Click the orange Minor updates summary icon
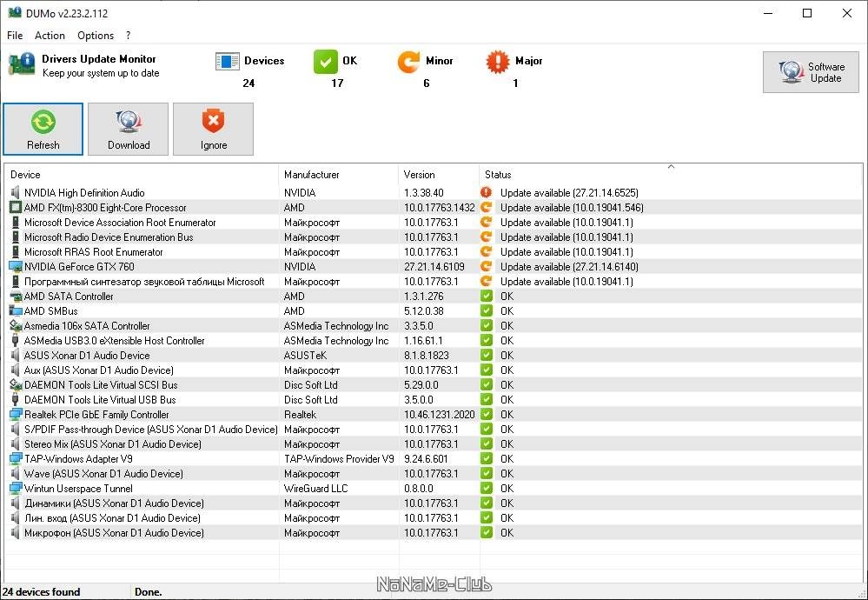This screenshot has width=868, height=600. click(408, 62)
